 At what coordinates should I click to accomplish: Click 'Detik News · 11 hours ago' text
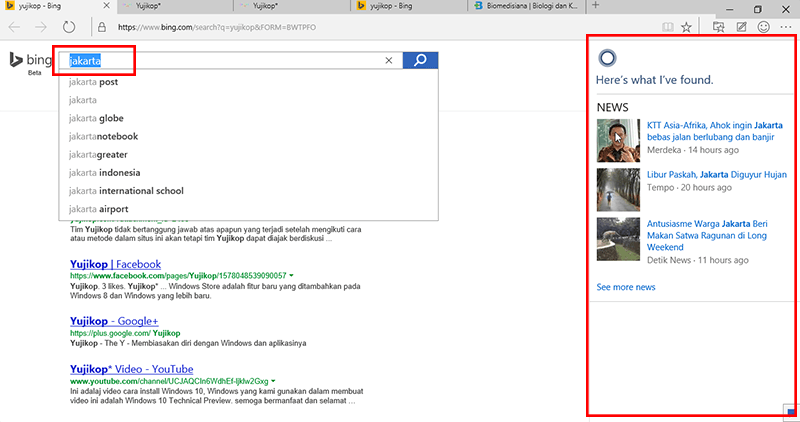698,260
